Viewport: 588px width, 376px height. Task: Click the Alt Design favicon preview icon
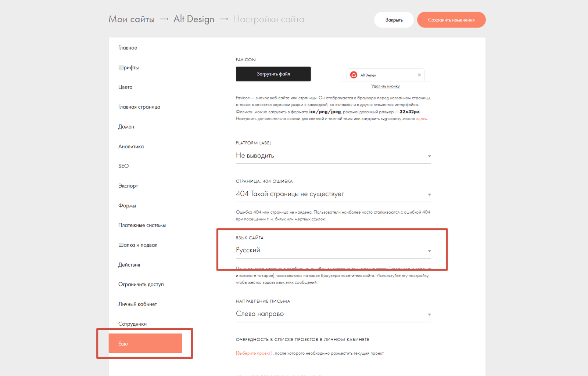354,75
